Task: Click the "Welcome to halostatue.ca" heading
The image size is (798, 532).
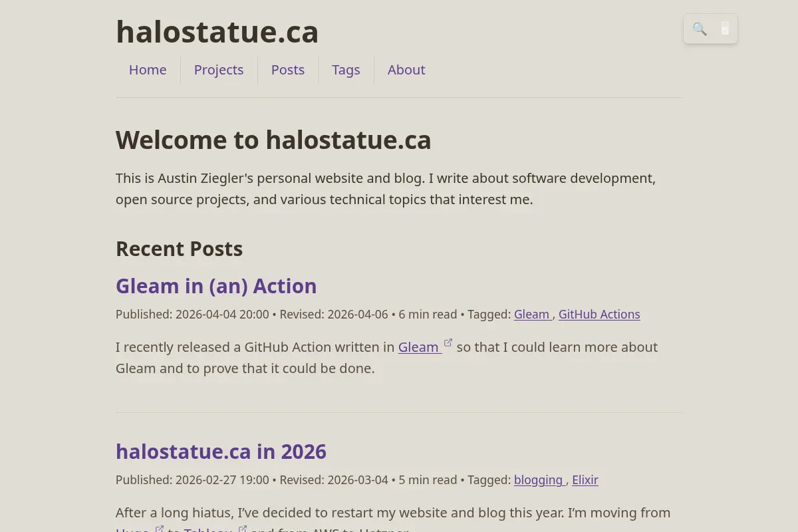Action: [x=273, y=140]
